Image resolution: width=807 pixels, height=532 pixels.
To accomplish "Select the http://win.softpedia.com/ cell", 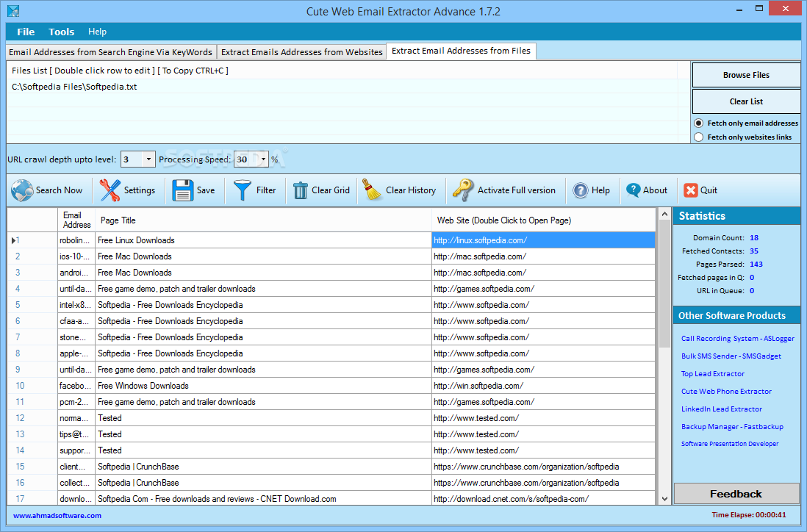I will tap(543, 386).
